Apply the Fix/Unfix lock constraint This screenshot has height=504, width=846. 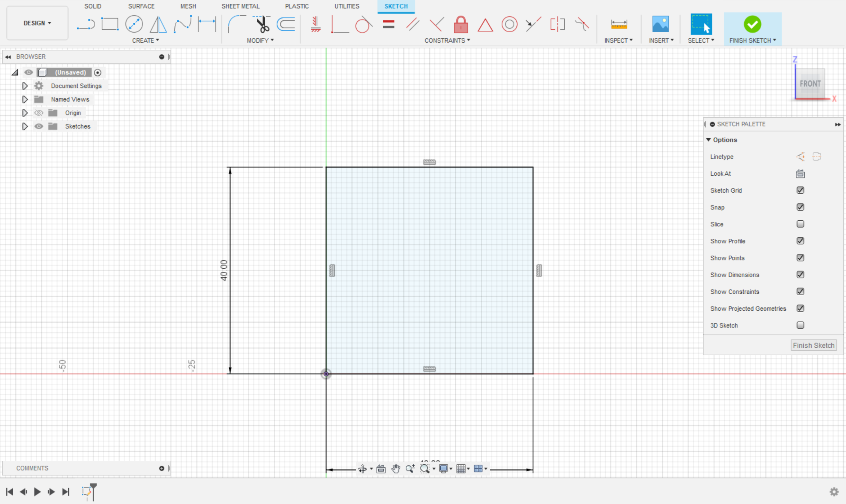460,25
